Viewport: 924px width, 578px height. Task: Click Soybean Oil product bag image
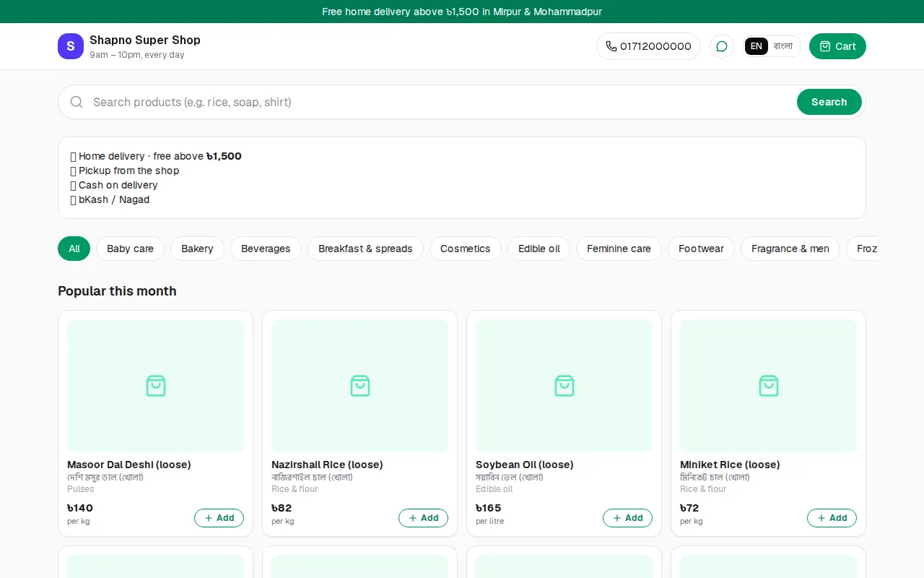tap(565, 386)
